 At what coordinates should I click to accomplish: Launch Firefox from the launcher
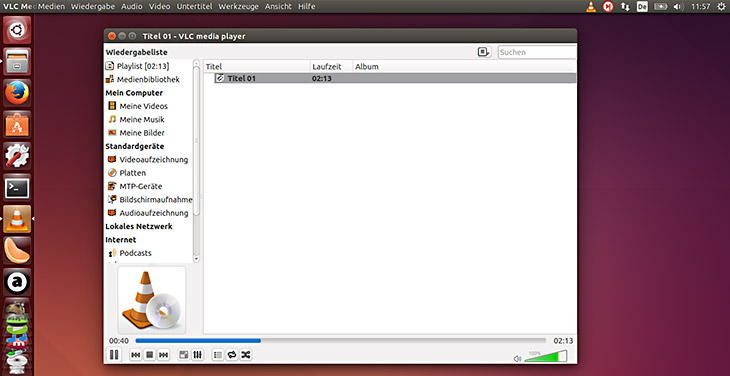click(17, 93)
